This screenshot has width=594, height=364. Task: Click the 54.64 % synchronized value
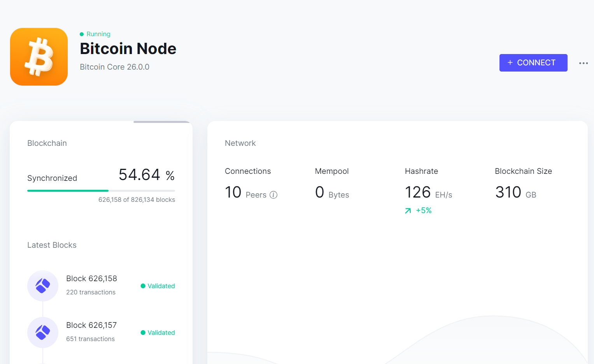[147, 175]
